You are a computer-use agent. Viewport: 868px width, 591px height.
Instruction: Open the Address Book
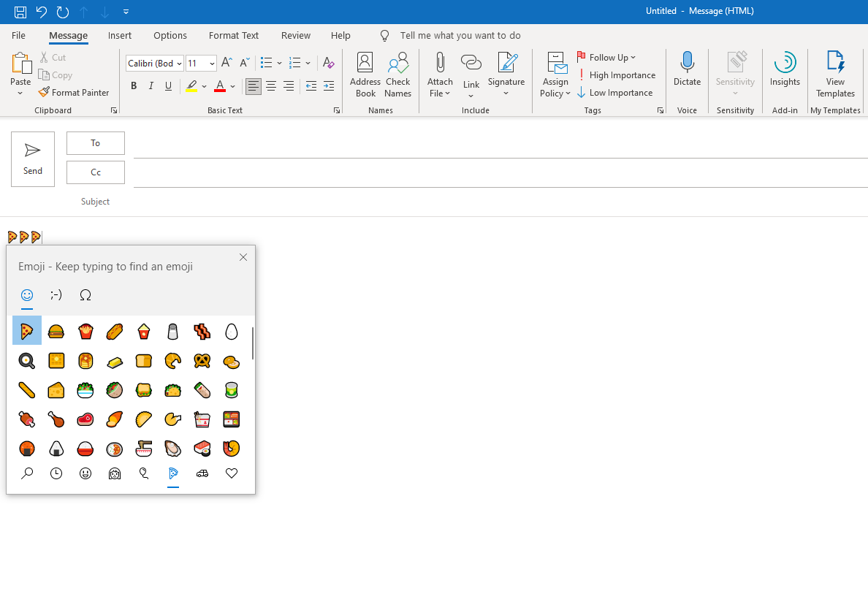tap(365, 73)
